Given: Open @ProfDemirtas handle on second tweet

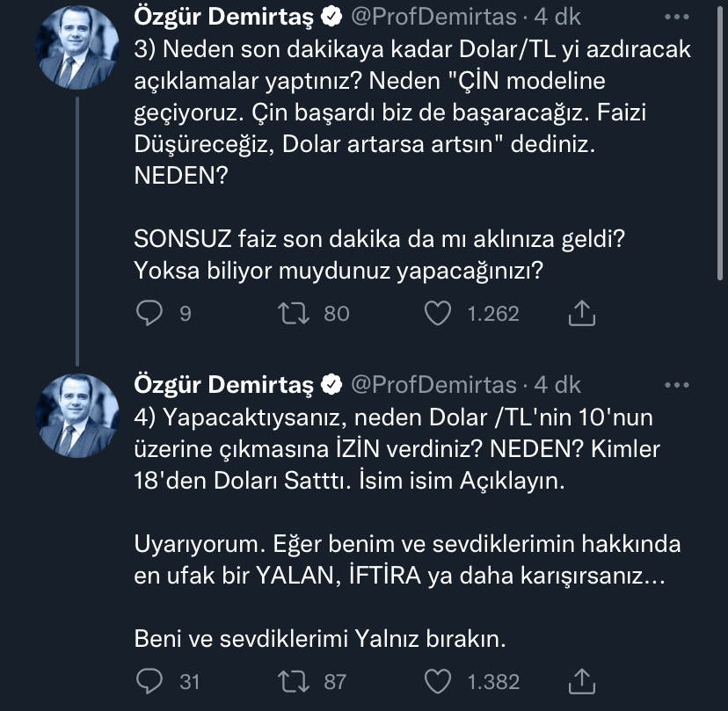Looking at the screenshot, I should (x=433, y=385).
